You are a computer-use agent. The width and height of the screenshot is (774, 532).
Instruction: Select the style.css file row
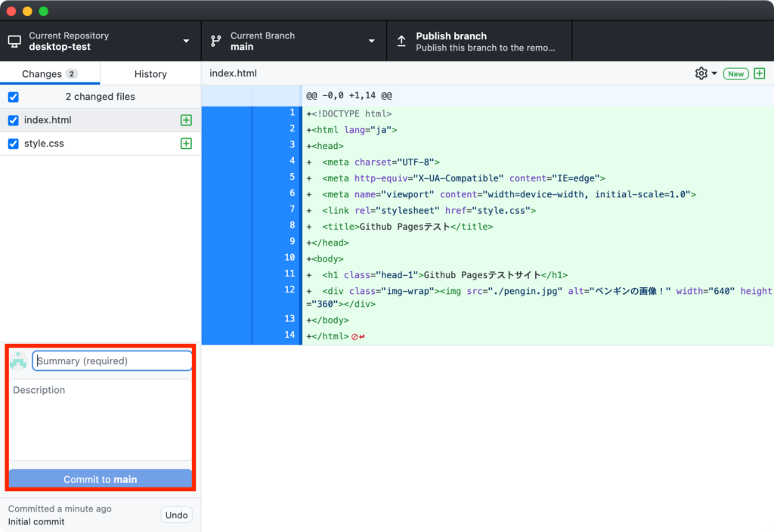click(x=101, y=144)
